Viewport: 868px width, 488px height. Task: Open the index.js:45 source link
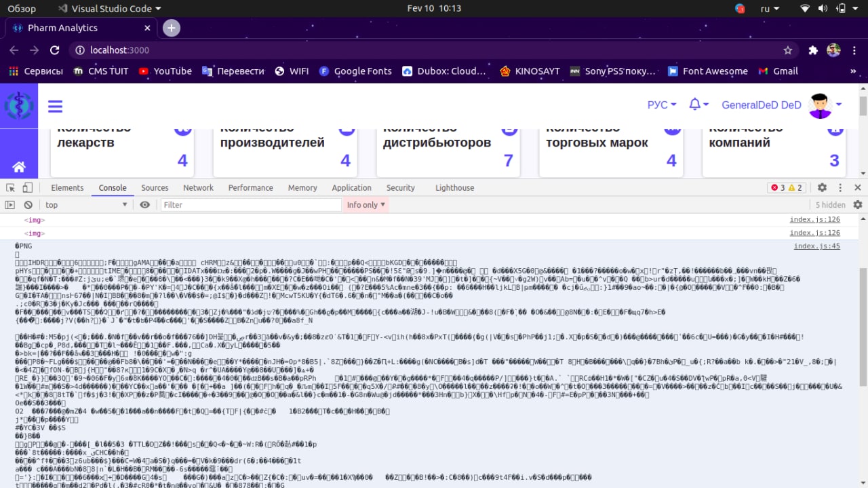817,246
